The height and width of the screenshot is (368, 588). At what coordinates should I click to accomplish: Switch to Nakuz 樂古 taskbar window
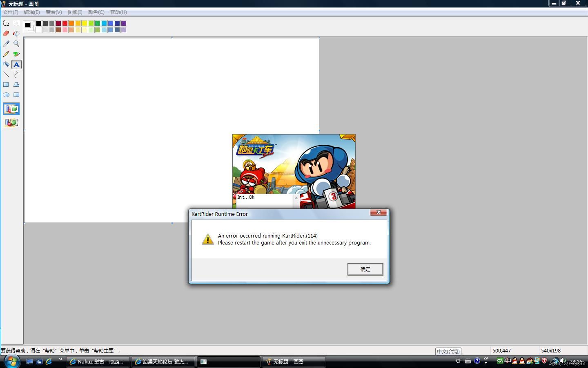(98, 362)
